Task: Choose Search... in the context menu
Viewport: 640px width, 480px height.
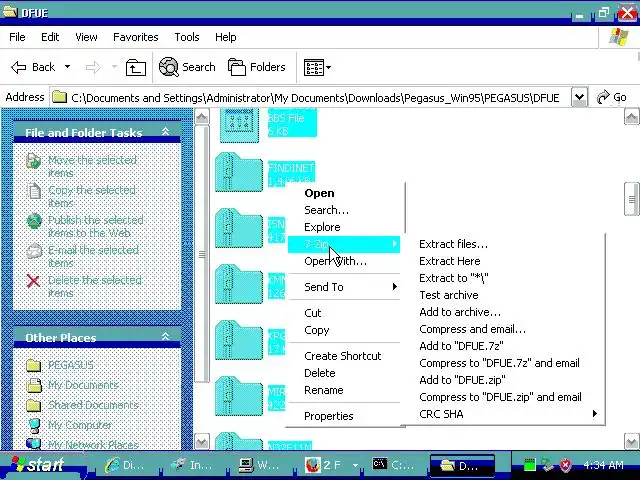Action: [327, 210]
